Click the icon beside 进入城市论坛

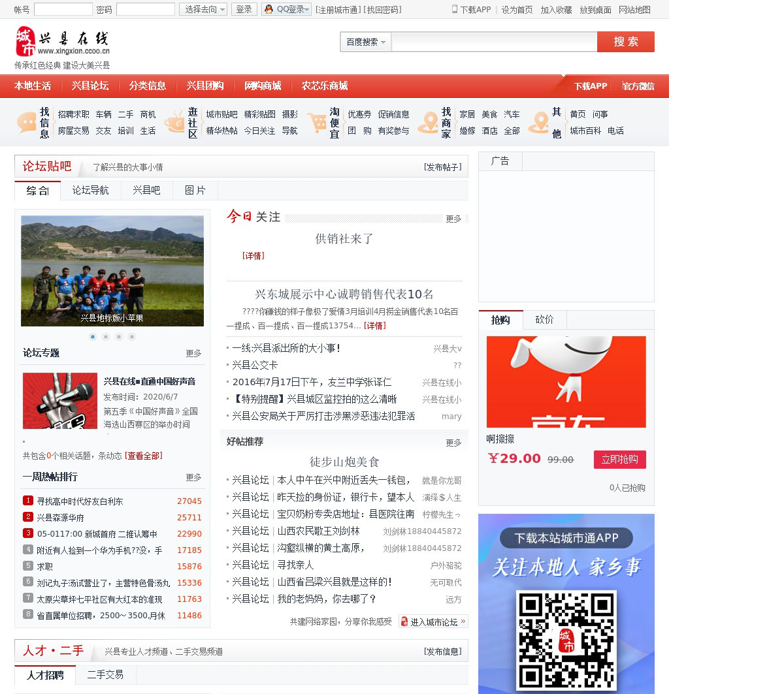click(x=404, y=622)
